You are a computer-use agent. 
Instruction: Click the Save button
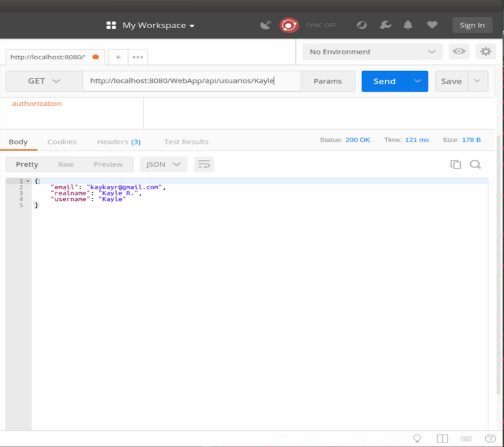(x=452, y=81)
